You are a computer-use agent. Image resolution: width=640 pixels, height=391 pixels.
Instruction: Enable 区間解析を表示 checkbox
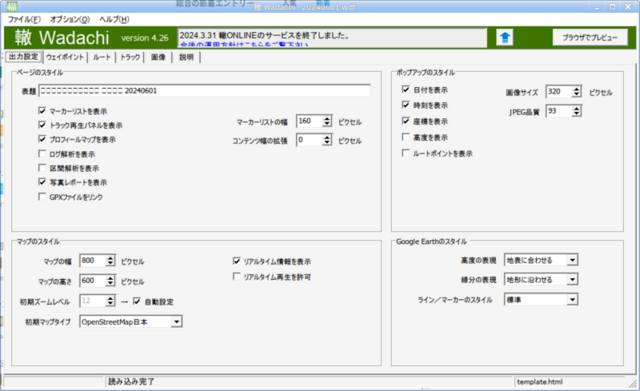point(42,168)
